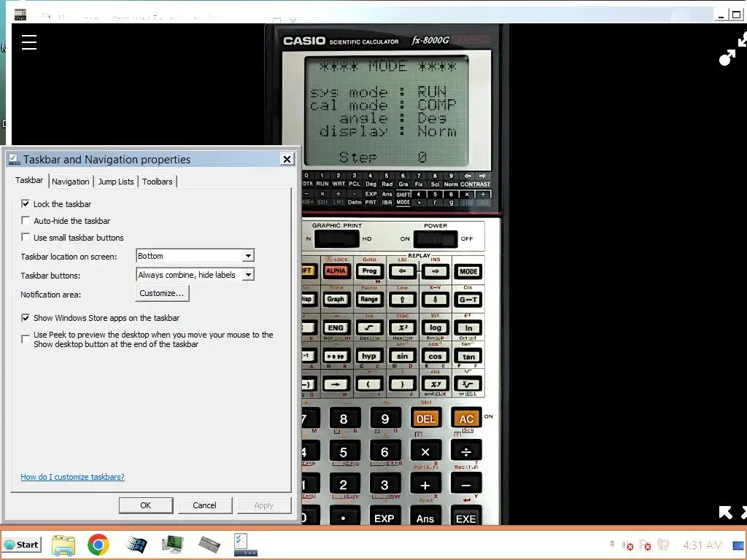Enable Auto-hide the taskbar
Screen dimensions: 747x560
[26, 220]
